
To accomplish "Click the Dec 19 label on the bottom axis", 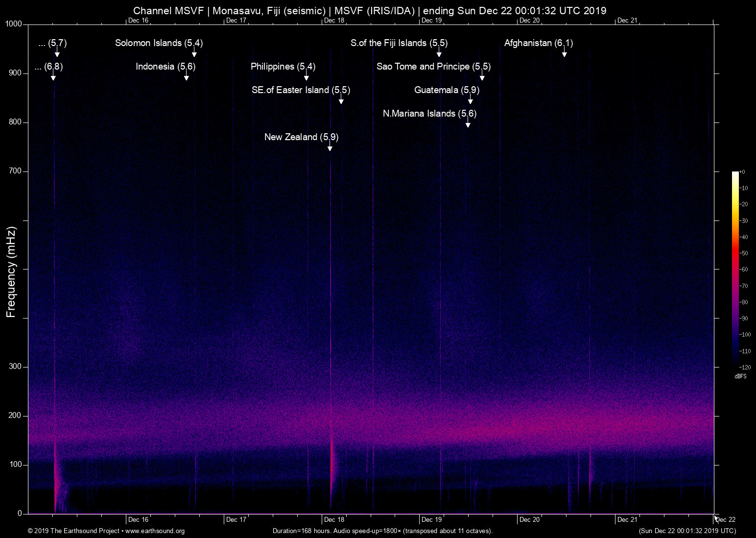I will click(x=432, y=519).
